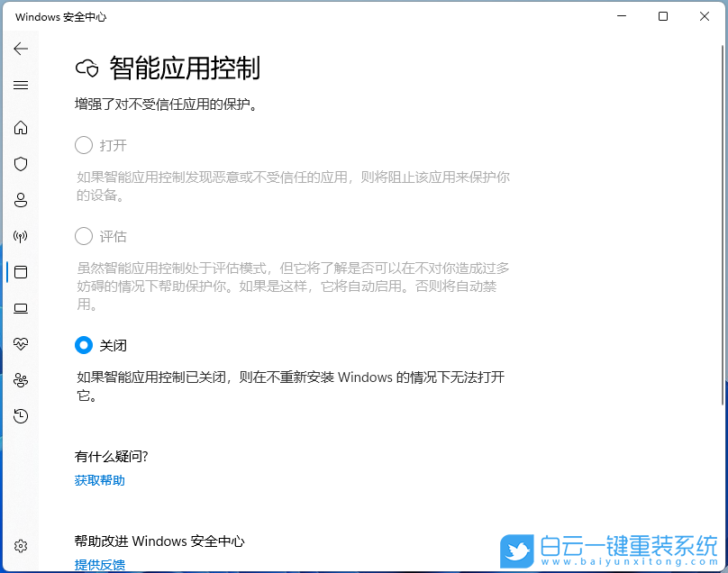Image resolution: width=728 pixels, height=573 pixels.
Task: Click the Smart App Control cloud icon
Action: (87, 68)
